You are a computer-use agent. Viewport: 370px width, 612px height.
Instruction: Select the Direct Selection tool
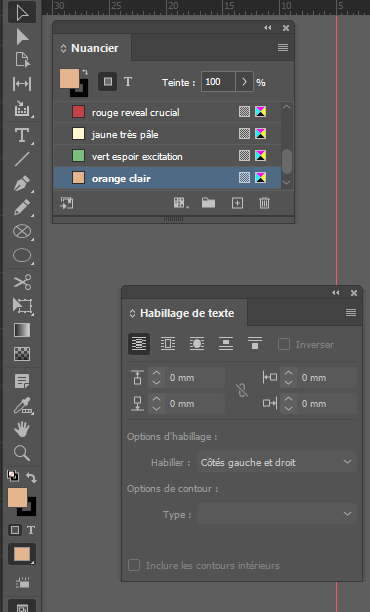22,37
